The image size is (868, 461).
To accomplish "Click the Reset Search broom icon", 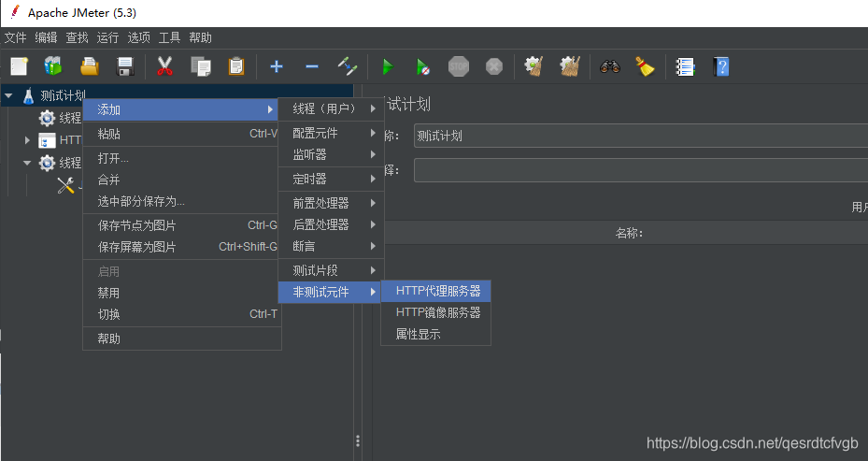I will (645, 66).
